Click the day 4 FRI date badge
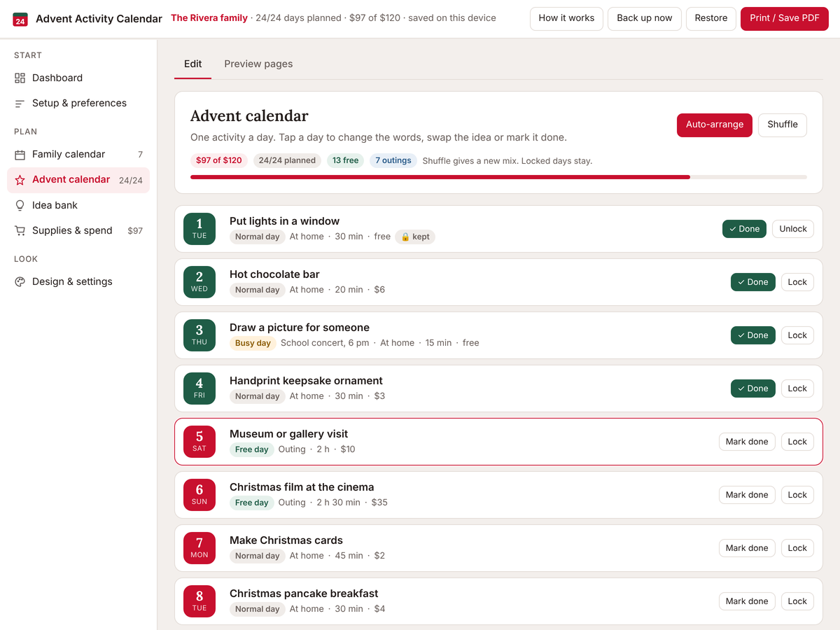 click(199, 388)
